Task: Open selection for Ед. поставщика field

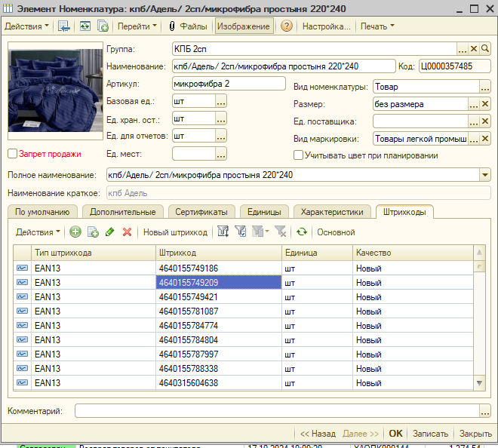Action: [x=474, y=121]
